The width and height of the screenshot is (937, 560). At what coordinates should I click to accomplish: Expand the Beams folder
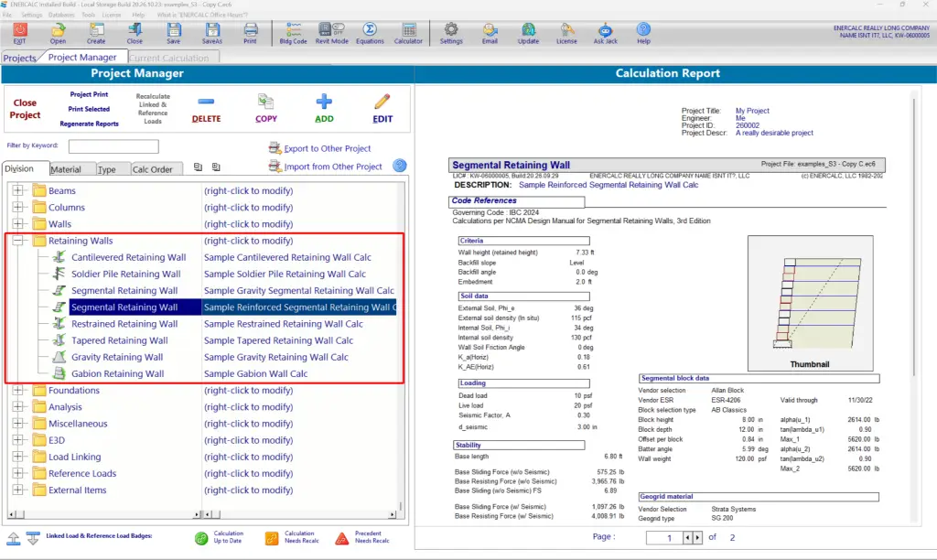(18, 190)
